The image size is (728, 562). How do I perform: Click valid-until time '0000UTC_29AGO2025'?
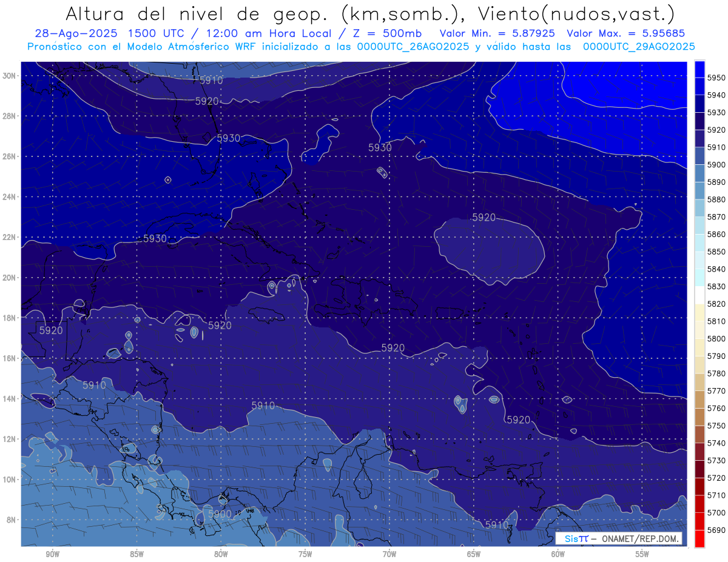[x=639, y=47]
